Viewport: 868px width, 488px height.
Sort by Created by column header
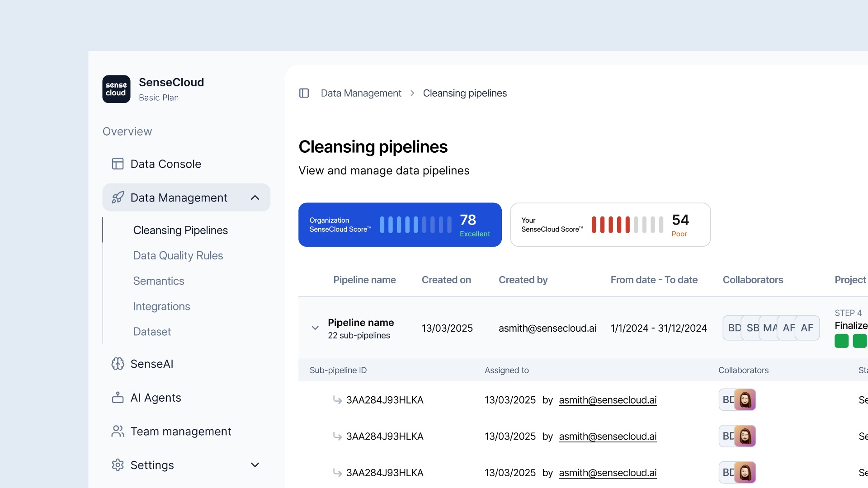point(523,280)
